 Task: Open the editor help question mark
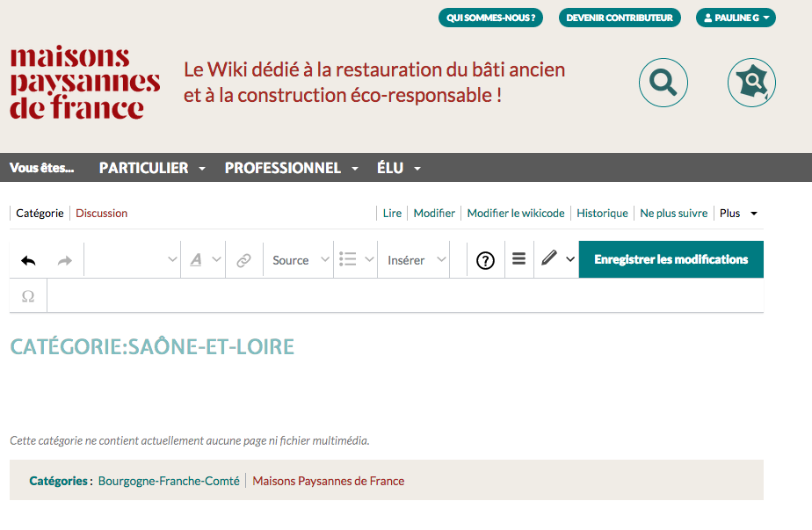485,260
